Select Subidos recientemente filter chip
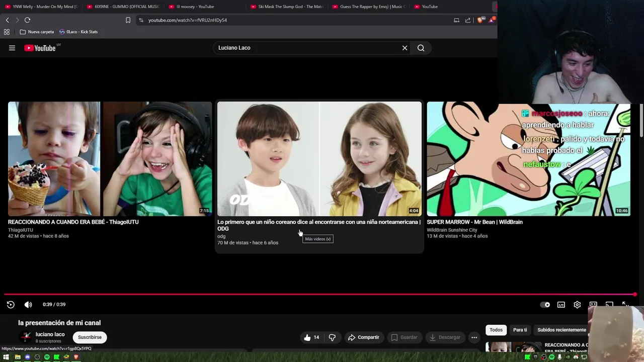The height and width of the screenshot is (362, 644). pyautogui.click(x=561, y=330)
